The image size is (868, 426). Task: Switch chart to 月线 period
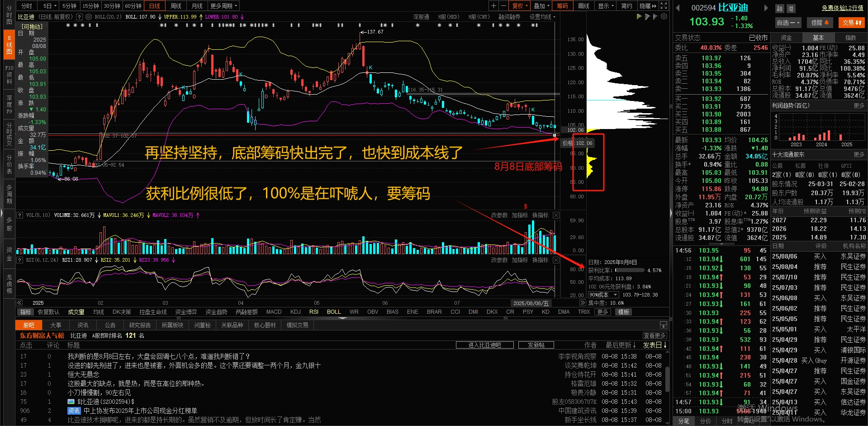(197, 6)
